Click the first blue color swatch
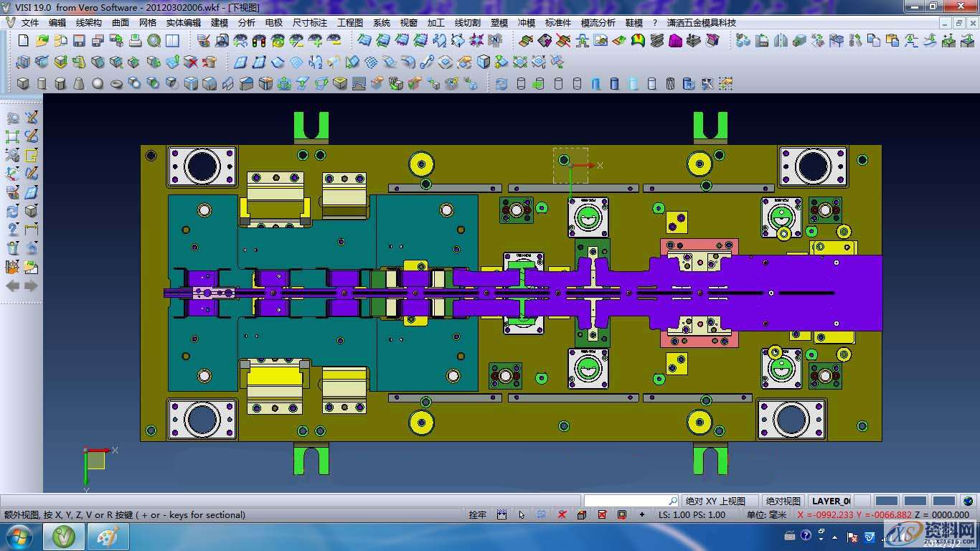Screen dimensions: 980x551 click(887, 501)
